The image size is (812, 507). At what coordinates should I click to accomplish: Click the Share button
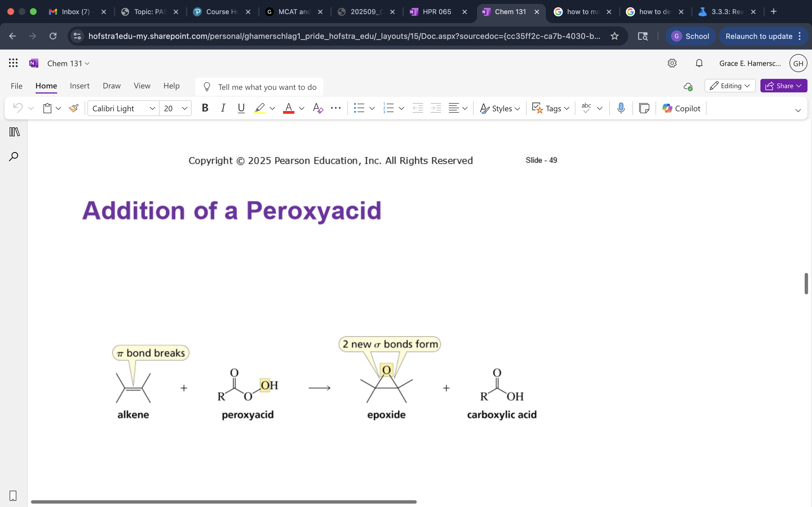(783, 86)
